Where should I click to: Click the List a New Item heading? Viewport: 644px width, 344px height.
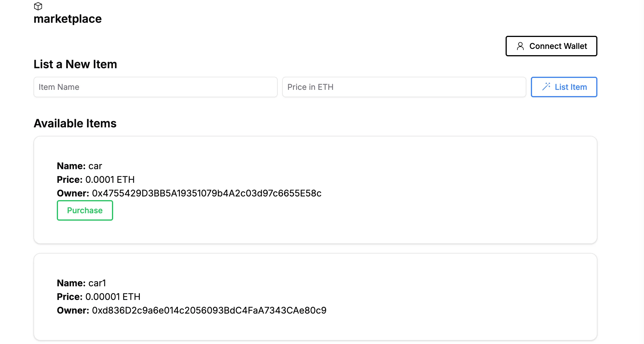pyautogui.click(x=75, y=64)
